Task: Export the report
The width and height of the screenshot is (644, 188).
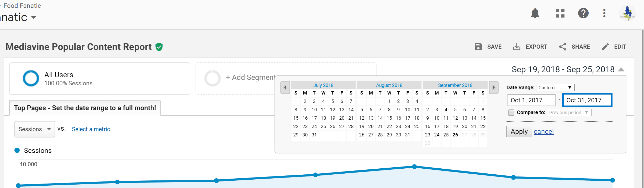Action: pyautogui.click(x=530, y=47)
